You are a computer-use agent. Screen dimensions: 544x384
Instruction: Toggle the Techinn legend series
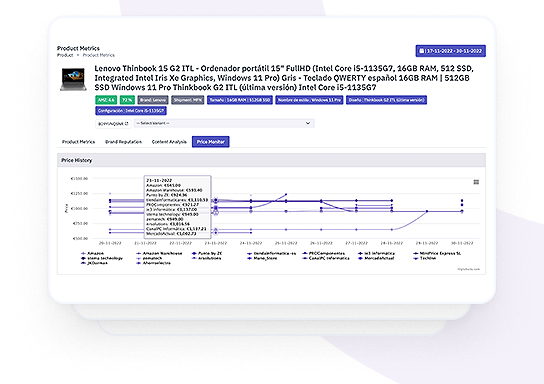[x=424, y=258]
